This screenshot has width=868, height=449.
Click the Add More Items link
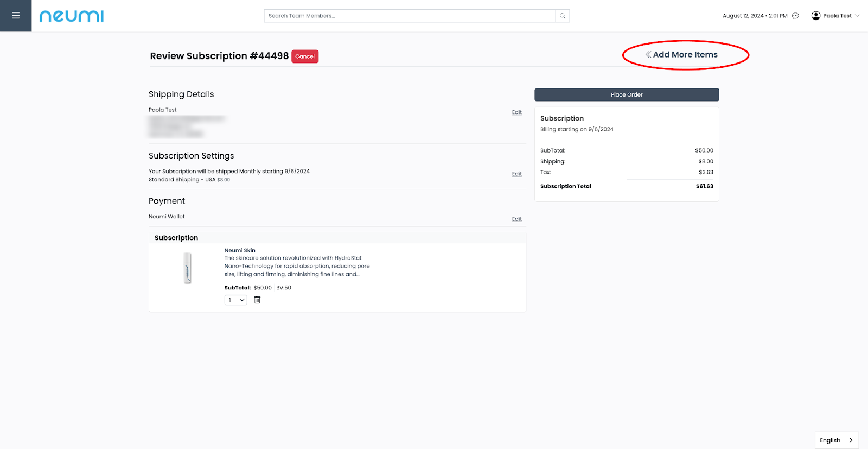point(685,55)
